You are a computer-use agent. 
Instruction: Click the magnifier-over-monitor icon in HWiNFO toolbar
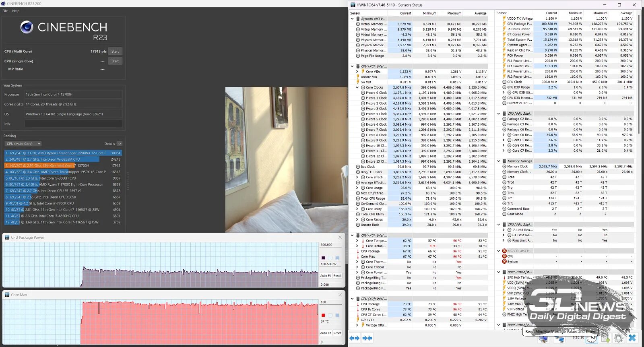[543, 339]
